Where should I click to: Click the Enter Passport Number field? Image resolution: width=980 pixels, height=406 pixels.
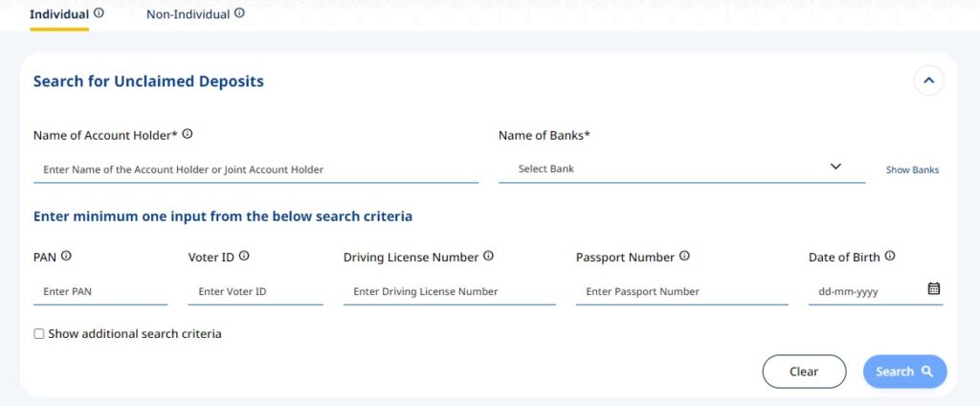coord(681,291)
